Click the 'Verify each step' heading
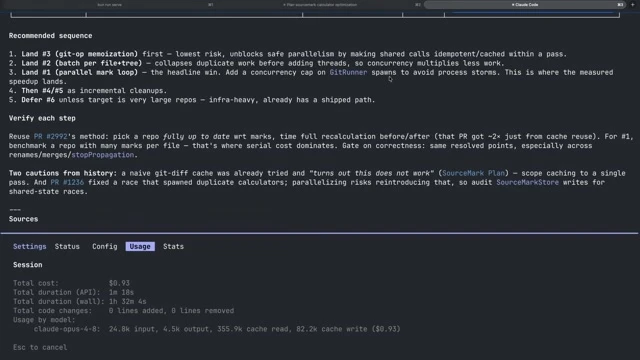The width and height of the screenshot is (640, 360). 42,118
